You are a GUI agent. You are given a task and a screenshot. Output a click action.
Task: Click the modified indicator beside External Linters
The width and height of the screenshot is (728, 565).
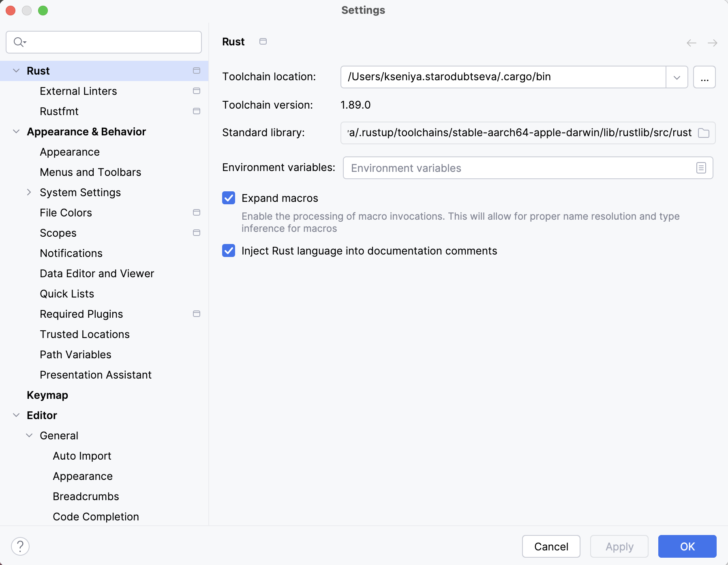197,91
